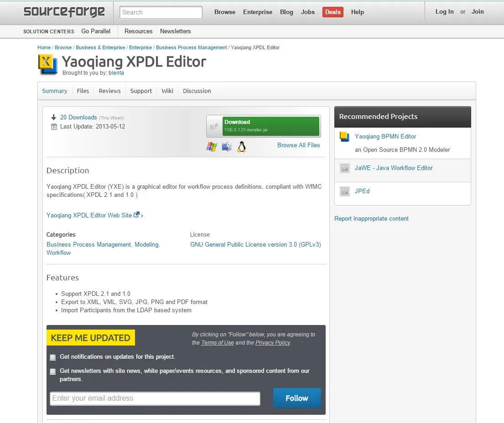Image resolution: width=504 pixels, height=423 pixels.
Task: Click the blue Follow button
Action: pyautogui.click(x=297, y=398)
